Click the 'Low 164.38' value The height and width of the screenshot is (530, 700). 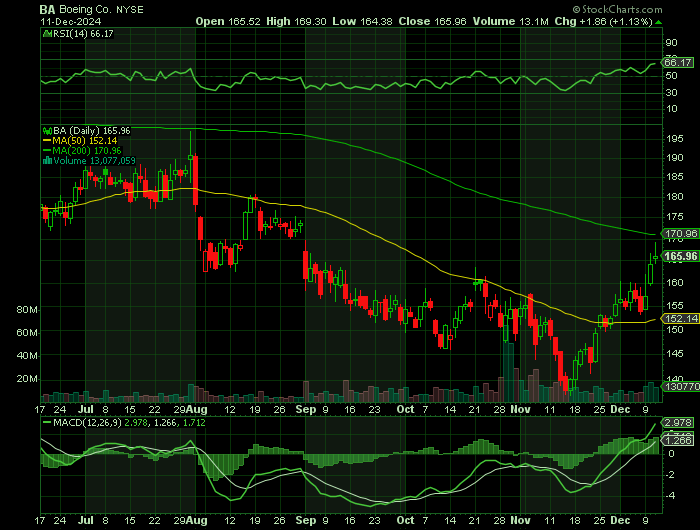tap(362, 21)
